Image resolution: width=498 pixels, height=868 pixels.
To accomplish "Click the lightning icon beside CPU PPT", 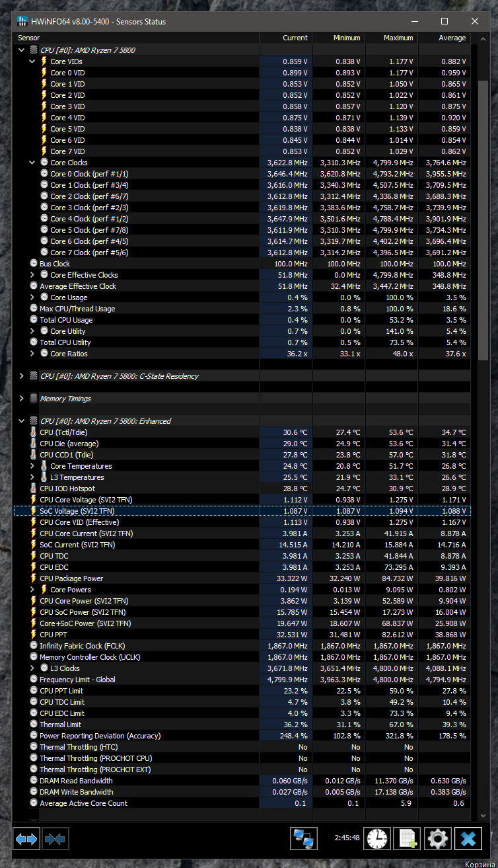I will (x=34, y=635).
